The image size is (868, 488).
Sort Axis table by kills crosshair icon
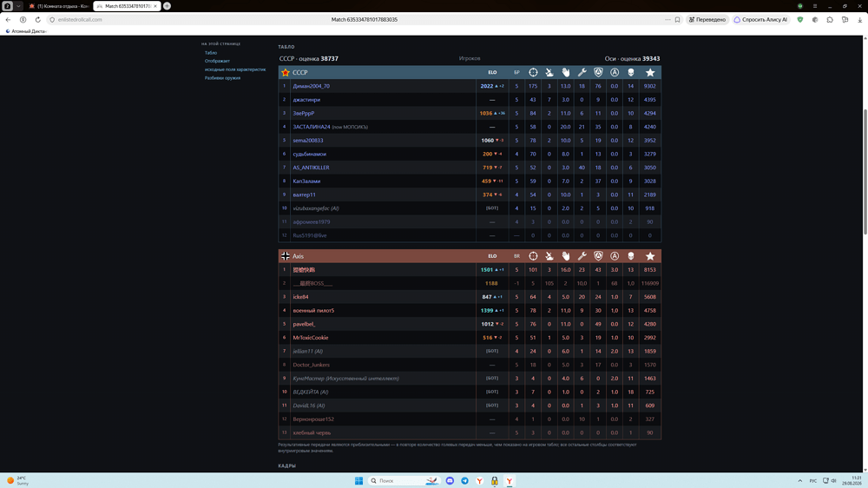click(x=533, y=256)
